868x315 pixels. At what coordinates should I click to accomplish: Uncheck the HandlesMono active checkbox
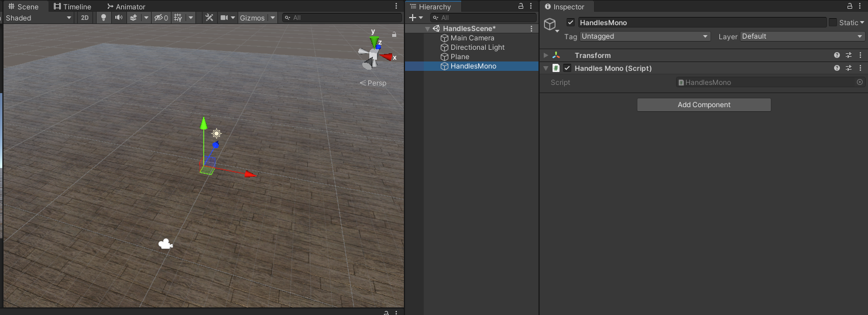click(571, 22)
